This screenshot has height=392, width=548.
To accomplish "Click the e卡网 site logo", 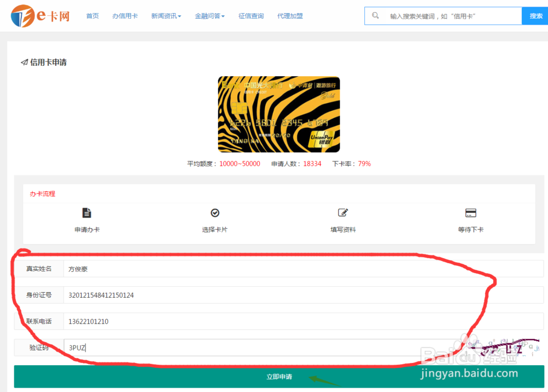I will point(40,16).
